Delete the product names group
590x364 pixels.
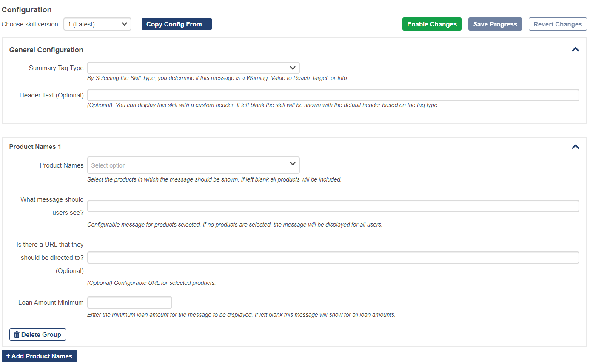[37, 335]
